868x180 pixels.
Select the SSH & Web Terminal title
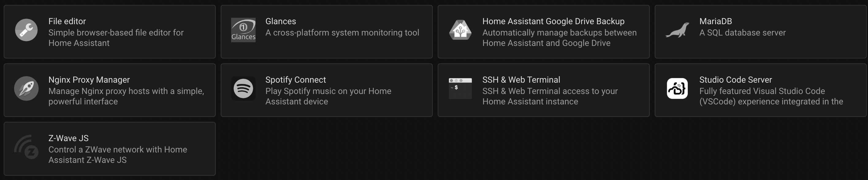(521, 80)
